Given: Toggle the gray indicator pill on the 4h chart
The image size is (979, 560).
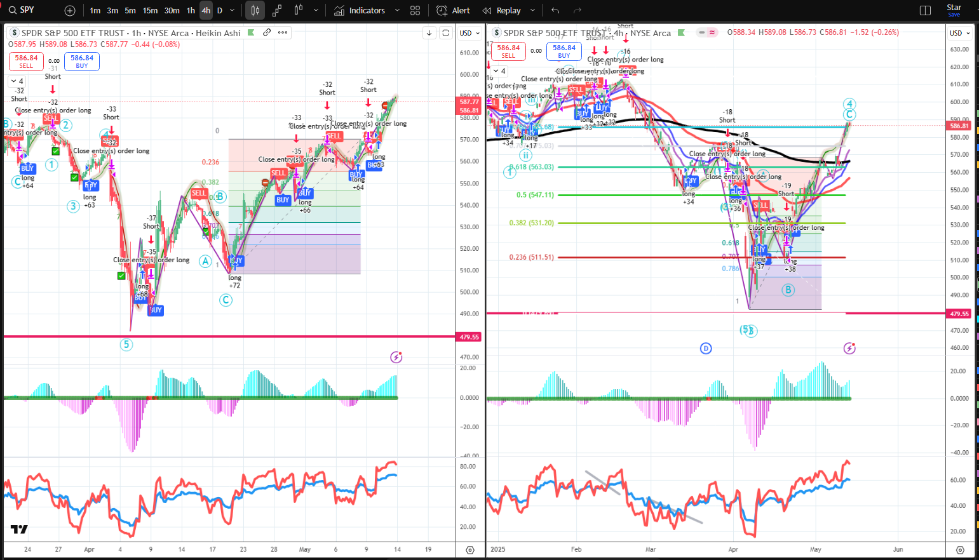Looking at the screenshot, I should point(701,32).
